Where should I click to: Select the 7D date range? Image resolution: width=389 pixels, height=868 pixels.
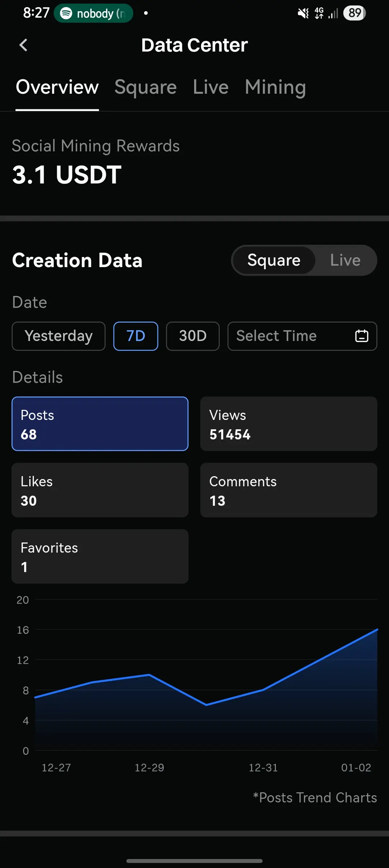135,336
